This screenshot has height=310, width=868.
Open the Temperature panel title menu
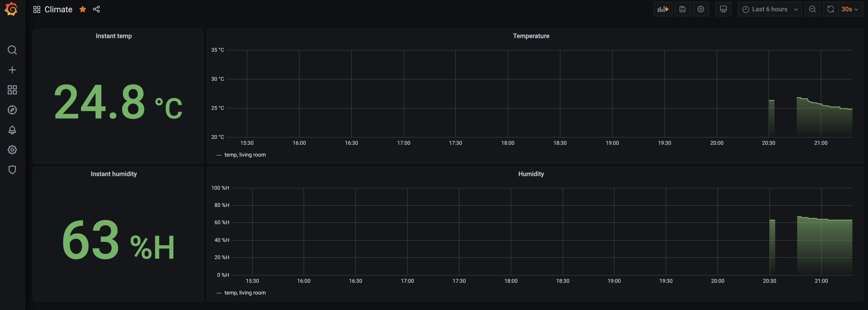coord(531,36)
